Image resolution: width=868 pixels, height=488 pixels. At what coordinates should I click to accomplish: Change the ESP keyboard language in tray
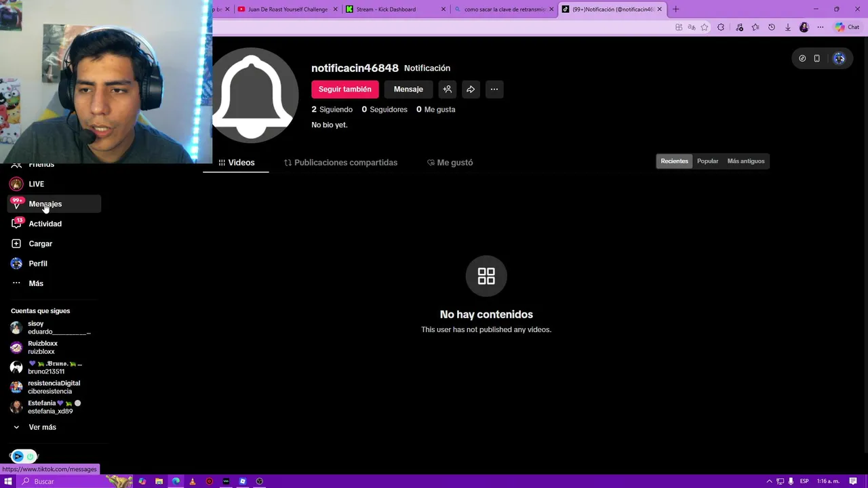(x=804, y=481)
